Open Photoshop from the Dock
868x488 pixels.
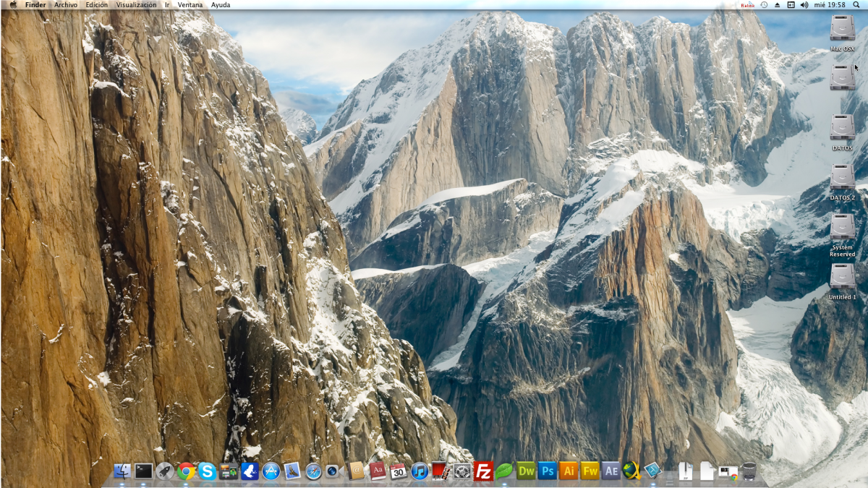(x=546, y=471)
